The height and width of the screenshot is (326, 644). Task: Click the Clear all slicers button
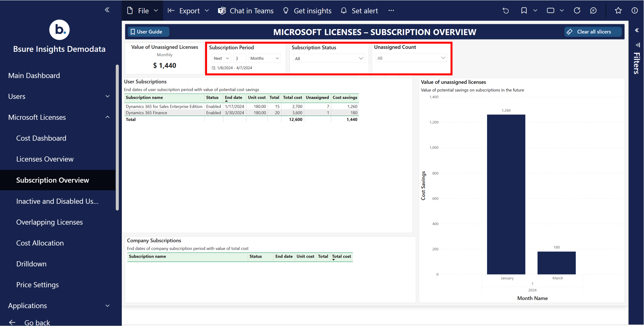coord(593,32)
